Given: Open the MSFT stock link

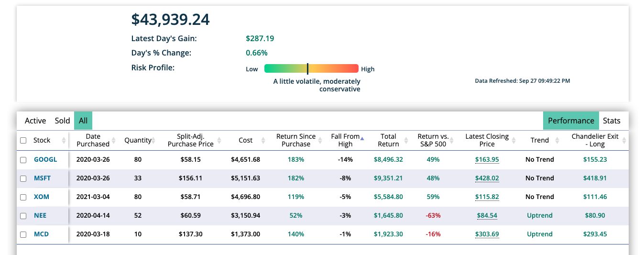Looking at the screenshot, I should coord(42,178).
